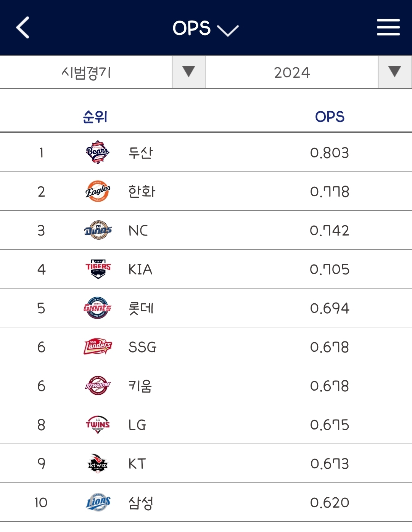Click the Hanwha Eagles team logo

98,191
